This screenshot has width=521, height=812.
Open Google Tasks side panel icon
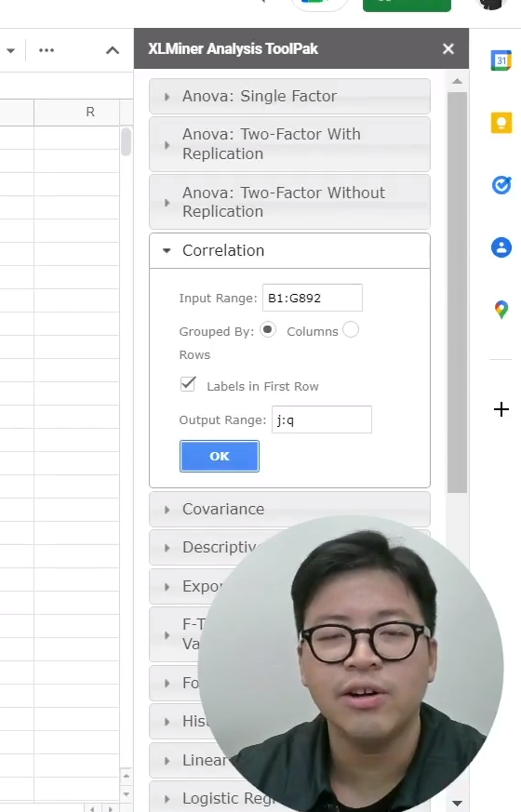(x=501, y=185)
